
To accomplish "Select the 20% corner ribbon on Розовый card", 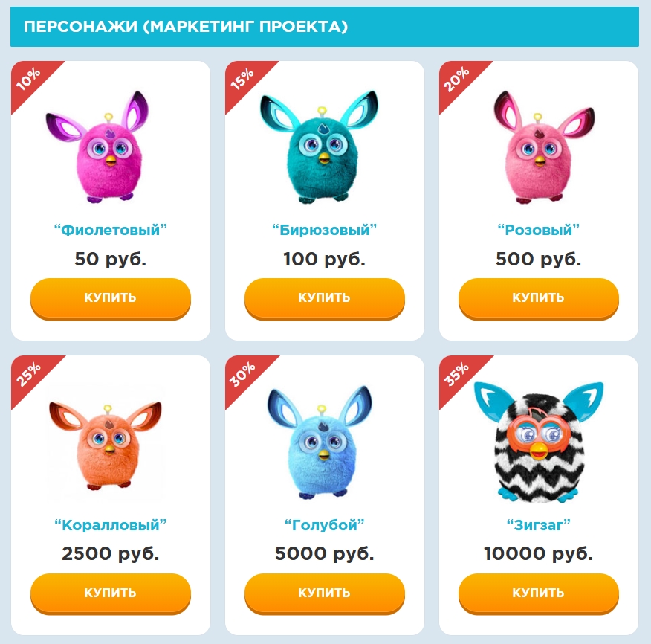I will click(x=458, y=80).
